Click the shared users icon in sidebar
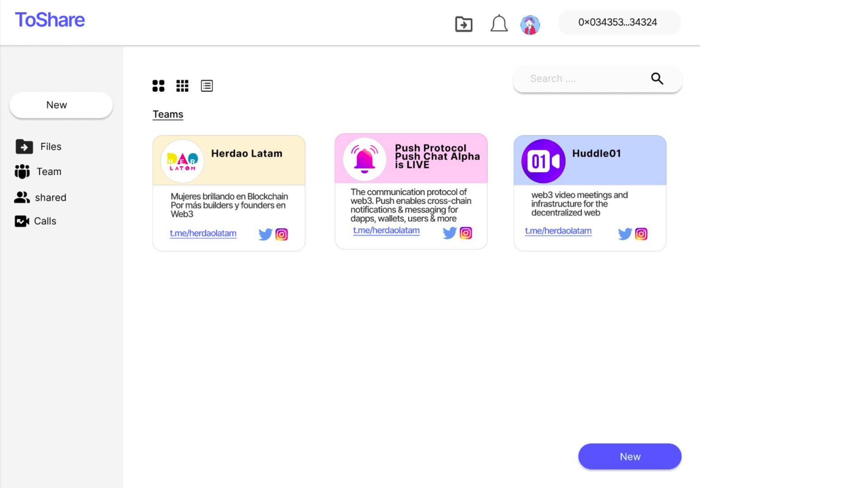Image resolution: width=868 pixels, height=488 pixels. 22,197
